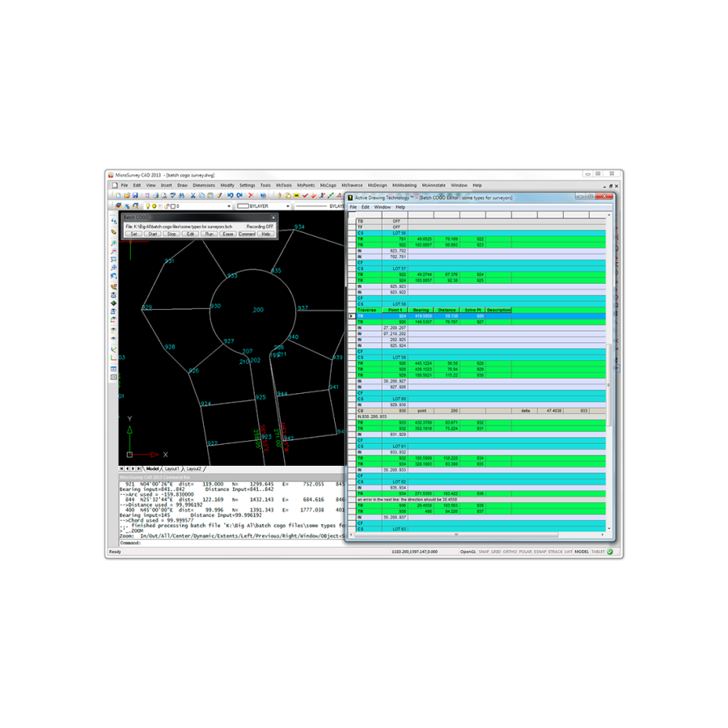Click the Explore Layers magnifier icon
The height and width of the screenshot is (728, 728).
pos(136,205)
